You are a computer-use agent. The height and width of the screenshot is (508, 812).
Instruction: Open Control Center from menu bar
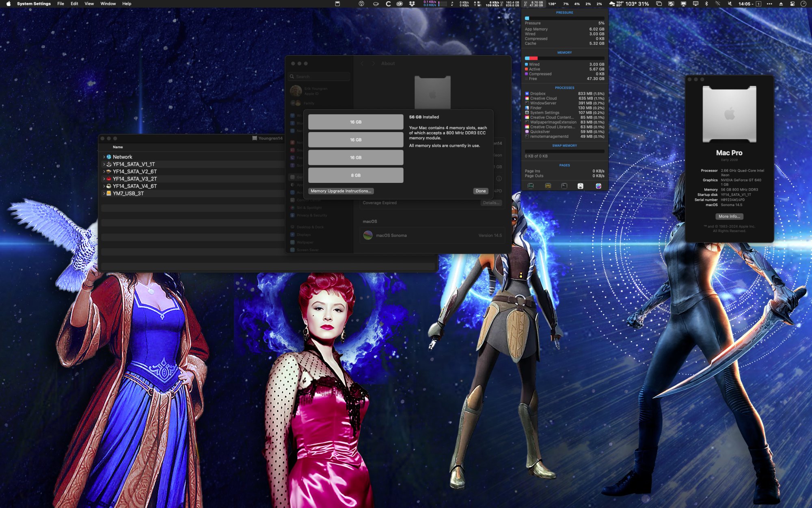pyautogui.click(x=792, y=4)
